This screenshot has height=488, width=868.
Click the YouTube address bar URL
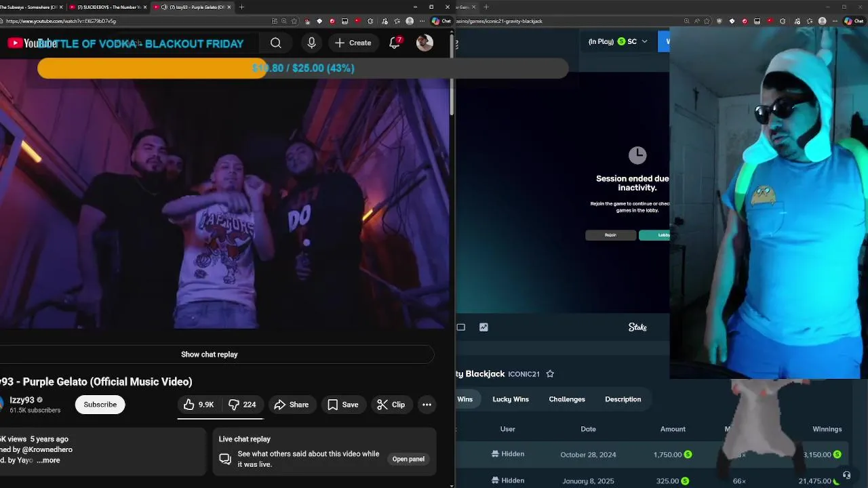[x=61, y=21]
